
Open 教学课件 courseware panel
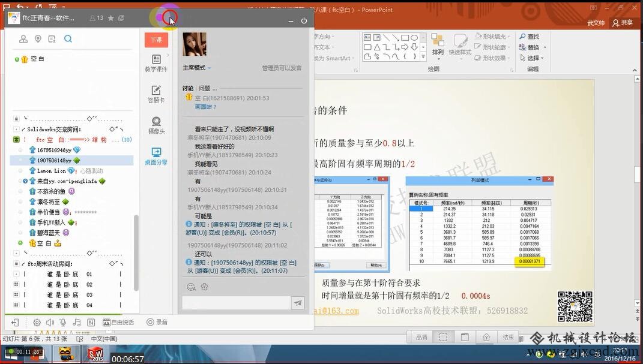[156, 64]
